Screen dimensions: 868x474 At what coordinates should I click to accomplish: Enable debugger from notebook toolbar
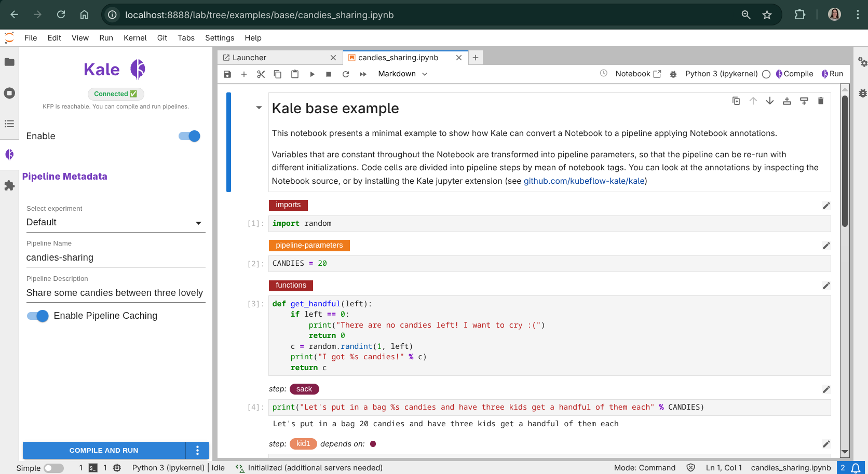pos(673,74)
